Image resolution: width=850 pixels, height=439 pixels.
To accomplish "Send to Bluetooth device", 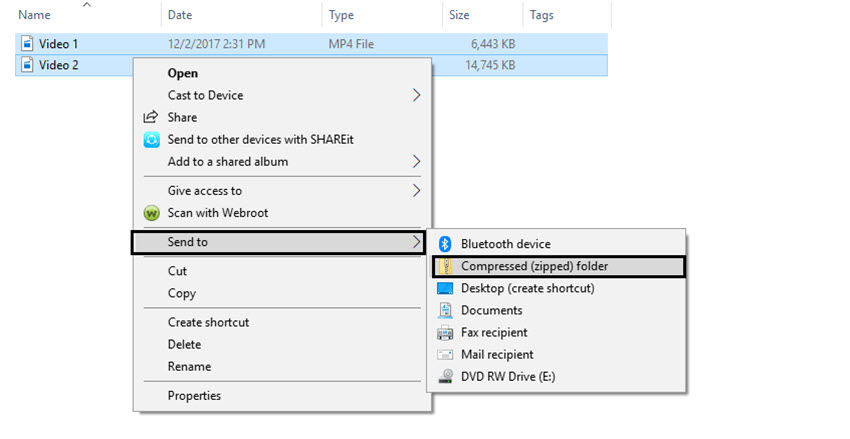I will 557,244.
